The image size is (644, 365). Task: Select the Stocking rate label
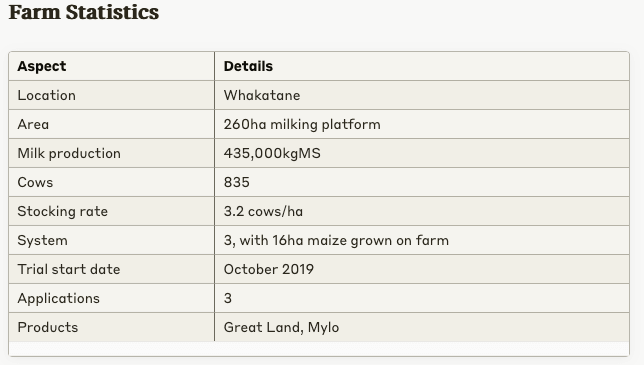tap(62, 211)
